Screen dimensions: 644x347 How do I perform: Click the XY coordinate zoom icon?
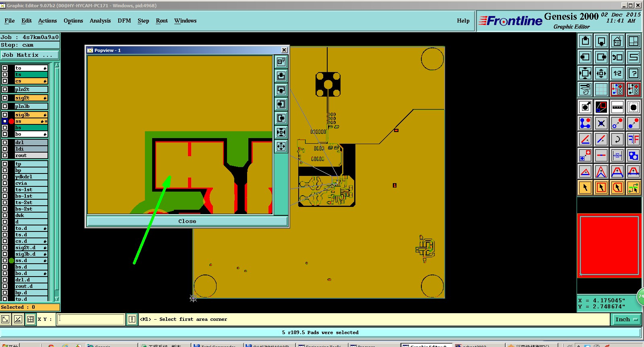634,41
